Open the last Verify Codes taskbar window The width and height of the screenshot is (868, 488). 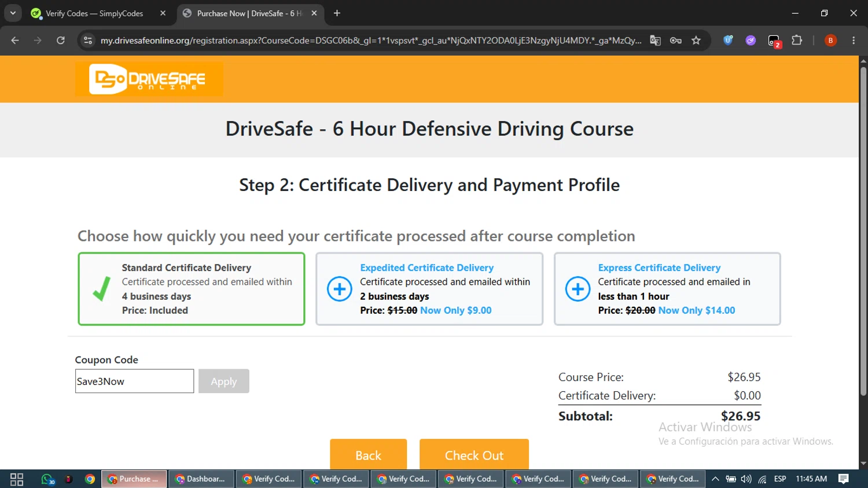[673, 479]
